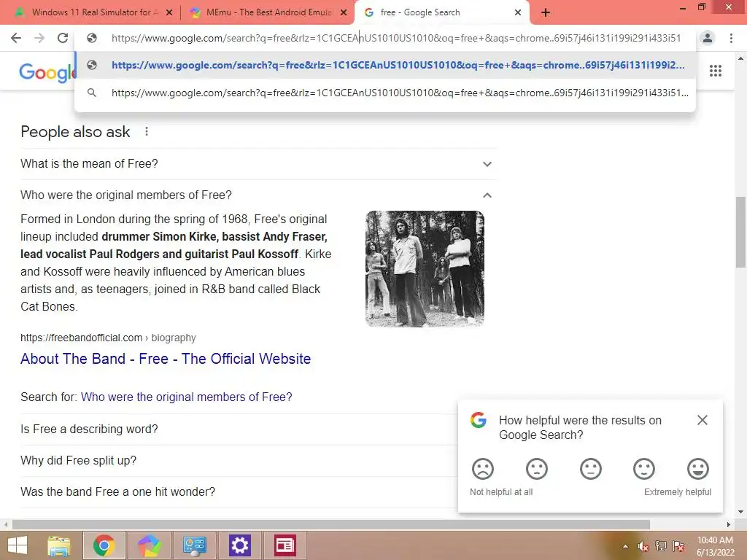Open the Google apps grid icon

(716, 71)
